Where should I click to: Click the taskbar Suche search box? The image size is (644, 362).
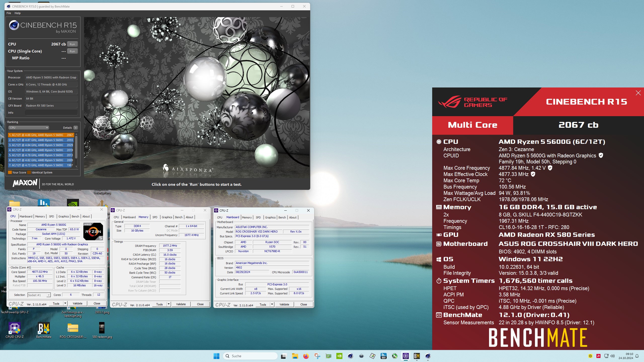pyautogui.click(x=250, y=356)
